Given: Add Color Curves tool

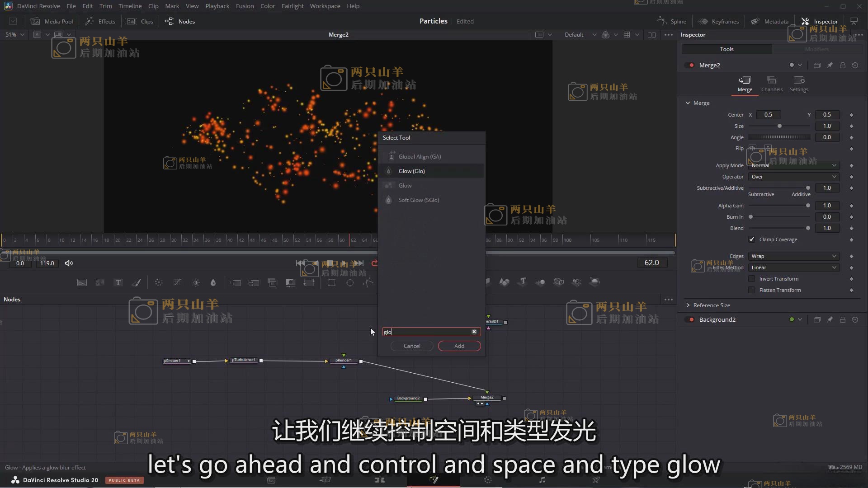Looking at the screenshot, I should coord(177,282).
